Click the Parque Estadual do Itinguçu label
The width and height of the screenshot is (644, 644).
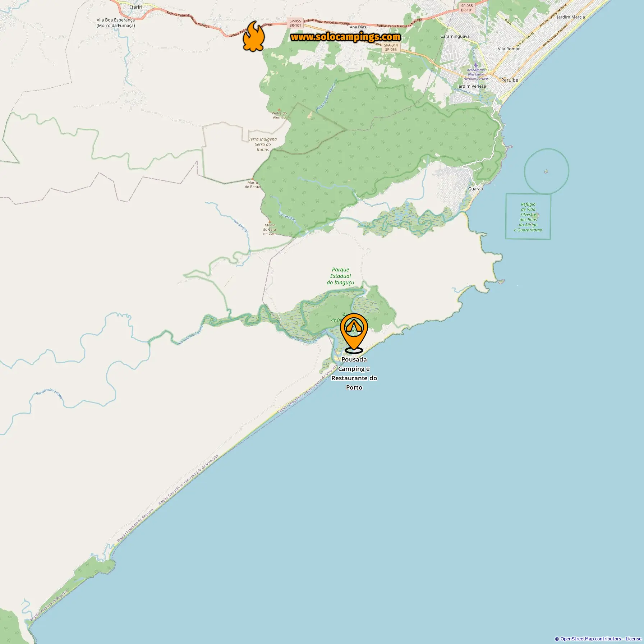click(x=340, y=276)
